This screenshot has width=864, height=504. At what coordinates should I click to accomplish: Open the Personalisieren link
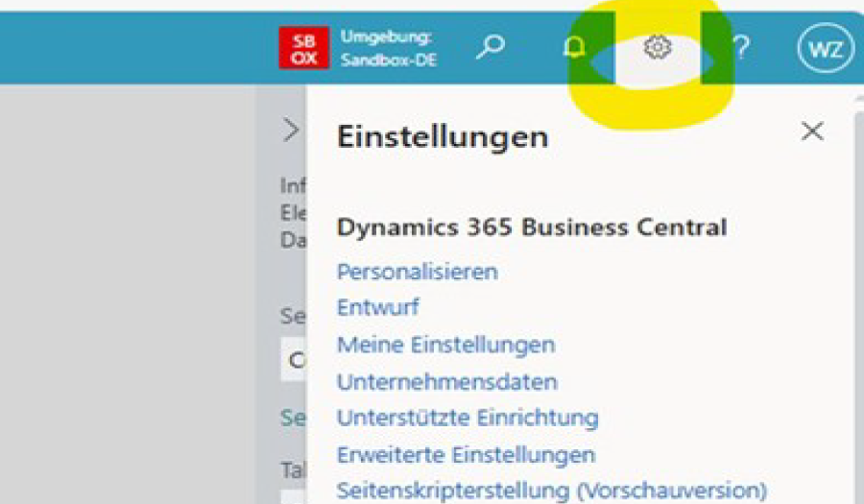point(417,272)
